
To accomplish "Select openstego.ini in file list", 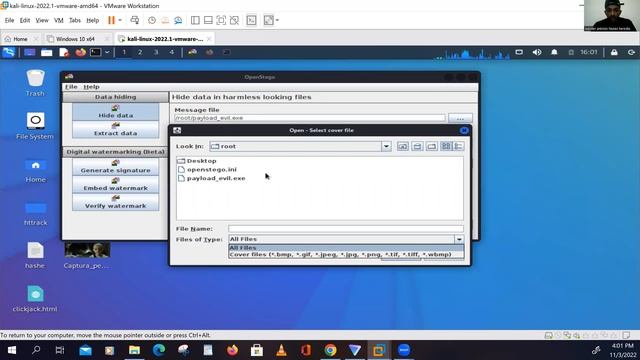I will [207, 169].
